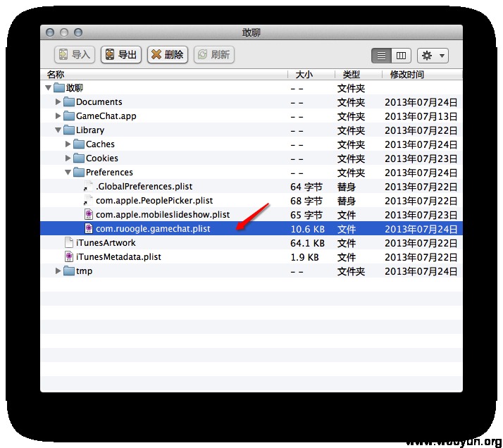The height and width of the screenshot is (448, 503).
Task: Click the GameChat.app folder icon
Action: (x=69, y=116)
